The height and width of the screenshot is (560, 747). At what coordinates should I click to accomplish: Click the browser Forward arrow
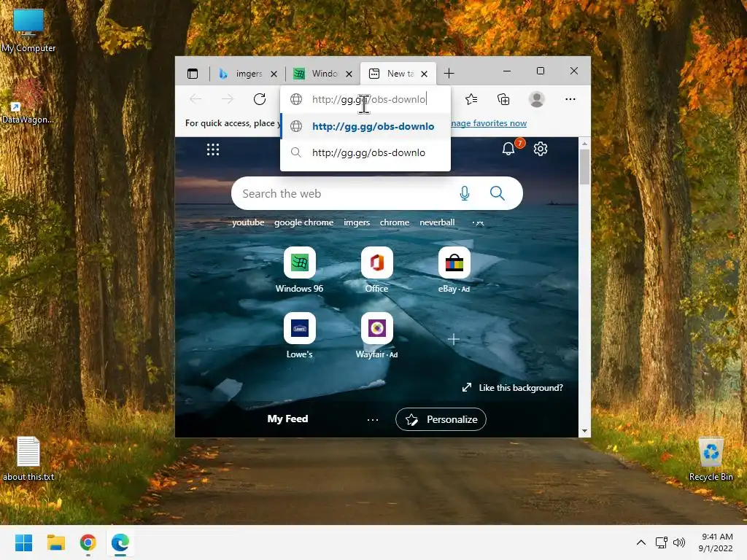(228, 99)
